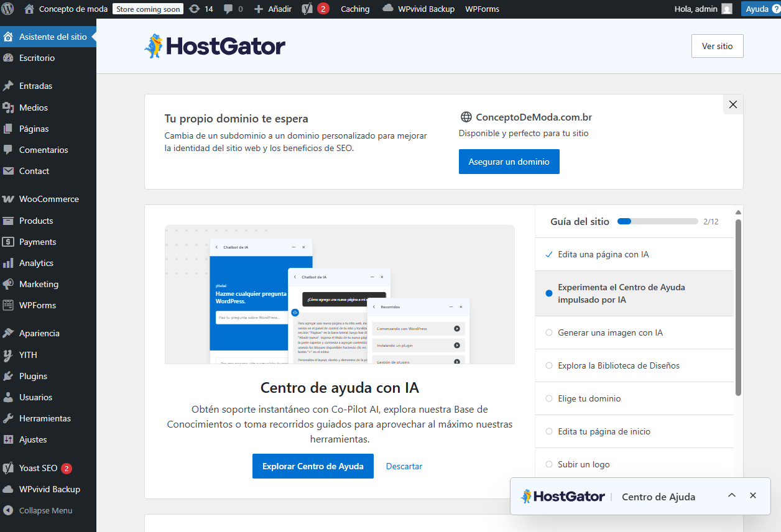Screen dimensions: 781x532
Task: Open the Escritorio dashboard icon in sidebar
Action: point(8,58)
